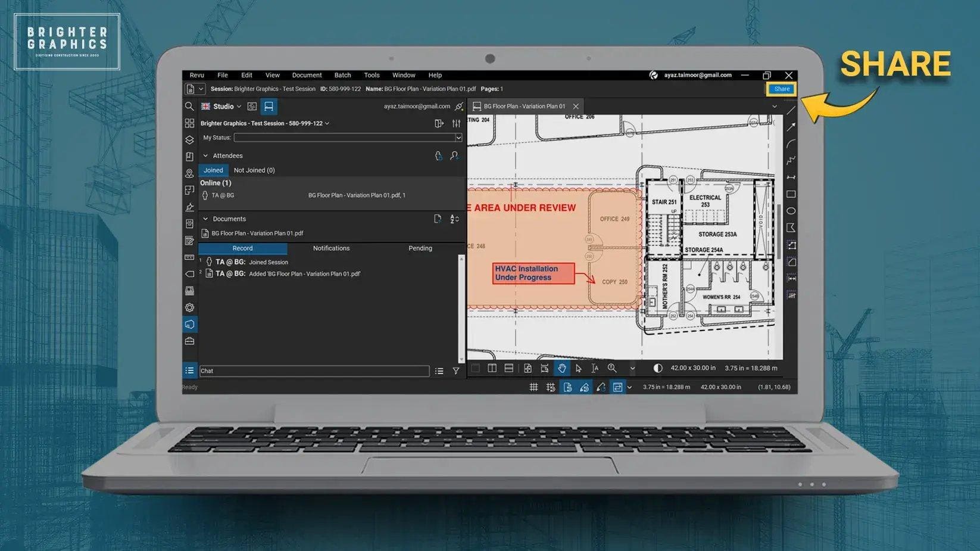The height and width of the screenshot is (551, 980).
Task: Select the Studio Projects icon
Action: pyautogui.click(x=252, y=107)
